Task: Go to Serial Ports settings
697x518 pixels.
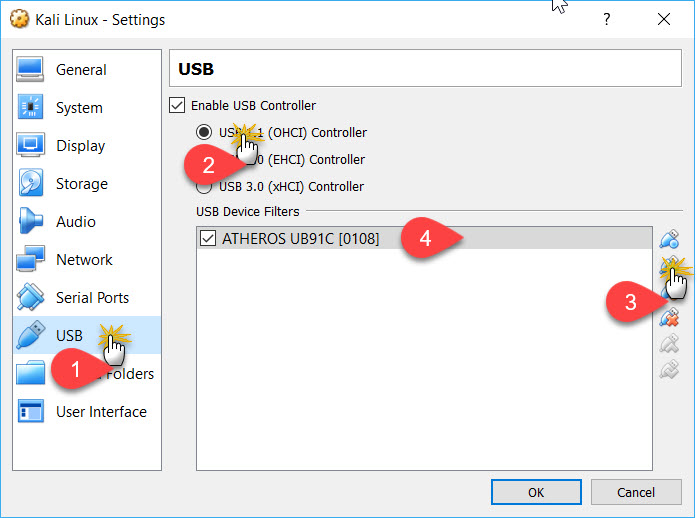Action: coord(92,298)
